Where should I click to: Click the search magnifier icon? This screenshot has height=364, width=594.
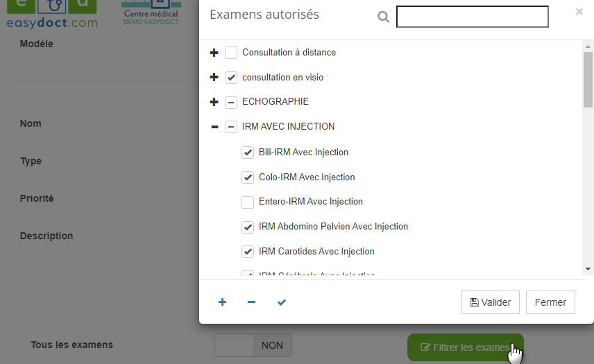click(383, 17)
